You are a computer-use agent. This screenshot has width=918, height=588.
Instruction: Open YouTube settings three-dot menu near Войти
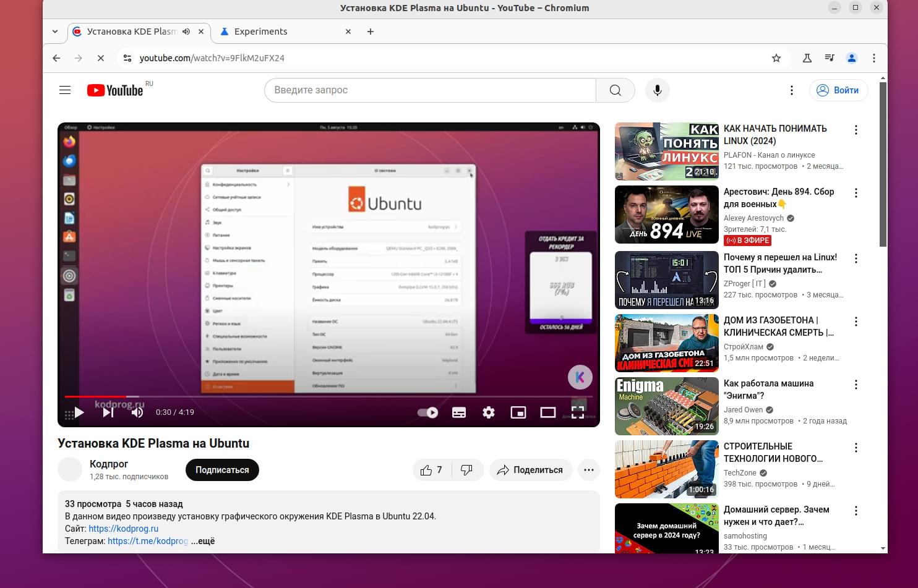(x=791, y=90)
